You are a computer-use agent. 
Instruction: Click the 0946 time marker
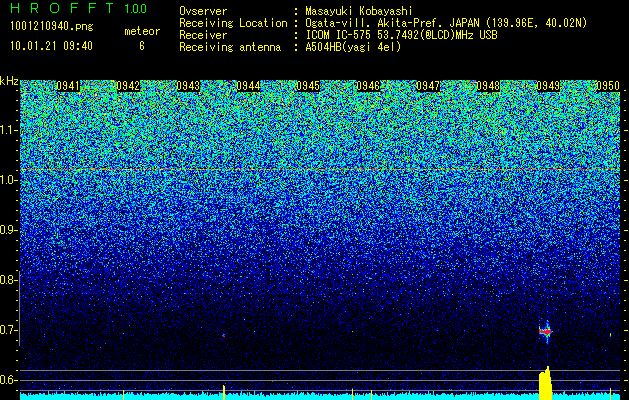coord(368,86)
